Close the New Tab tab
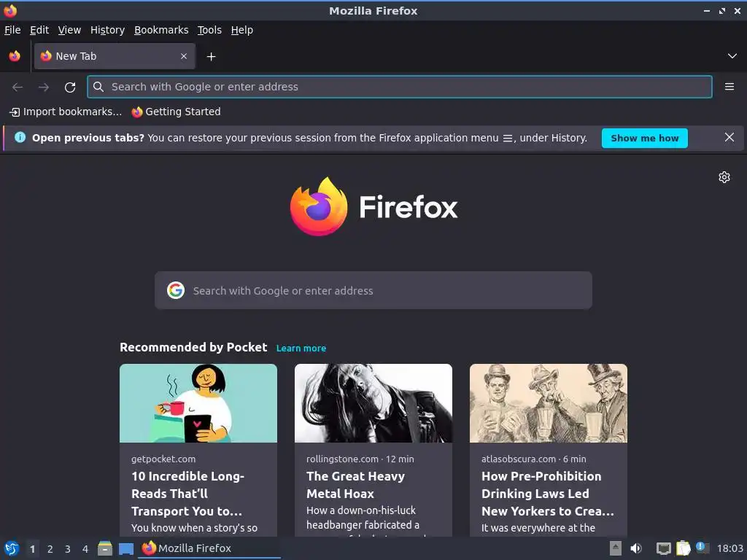This screenshot has width=747, height=560. 184,56
